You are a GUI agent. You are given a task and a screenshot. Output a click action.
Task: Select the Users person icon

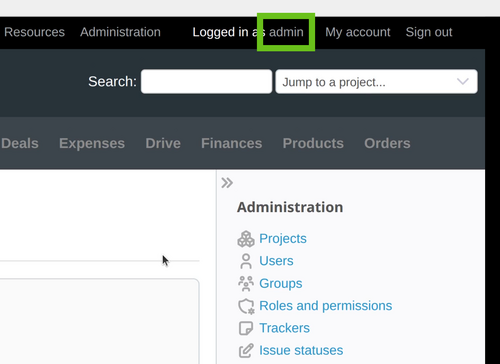(246, 261)
